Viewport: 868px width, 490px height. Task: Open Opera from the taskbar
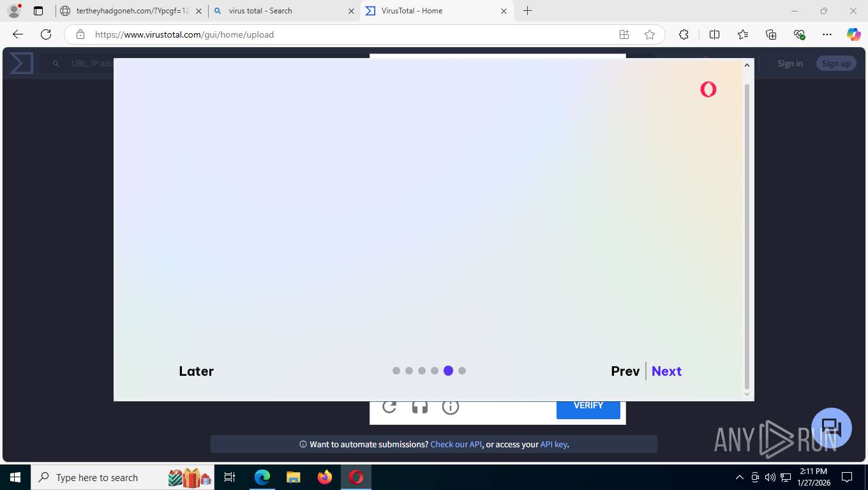pos(356,477)
